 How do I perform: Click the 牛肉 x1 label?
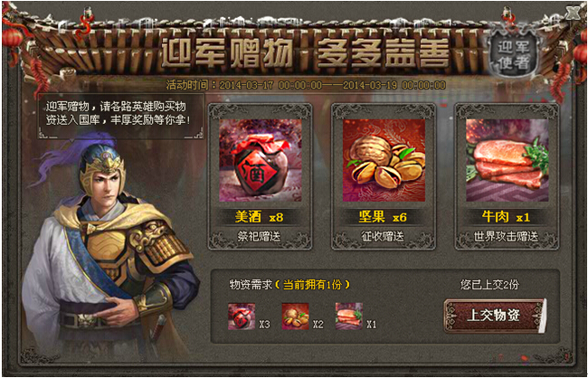click(x=506, y=218)
